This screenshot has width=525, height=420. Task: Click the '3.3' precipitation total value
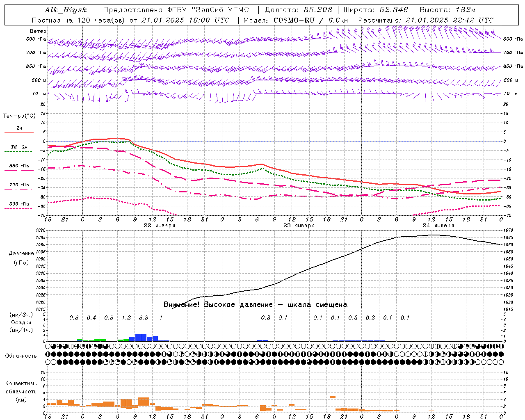(x=144, y=318)
